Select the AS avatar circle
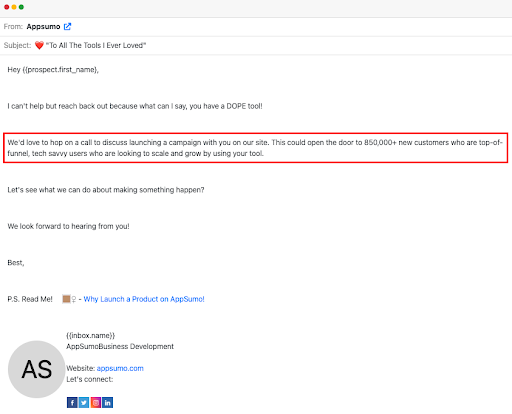 pyautogui.click(x=37, y=369)
